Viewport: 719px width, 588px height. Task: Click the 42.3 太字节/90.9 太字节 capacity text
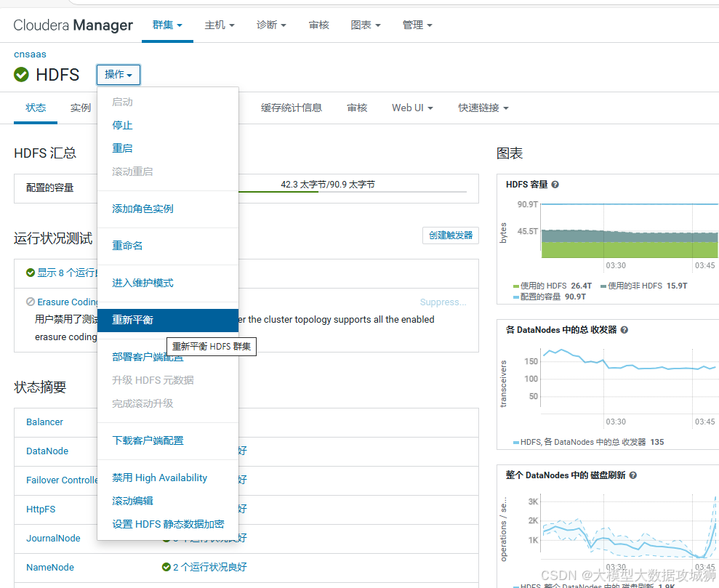point(328,184)
